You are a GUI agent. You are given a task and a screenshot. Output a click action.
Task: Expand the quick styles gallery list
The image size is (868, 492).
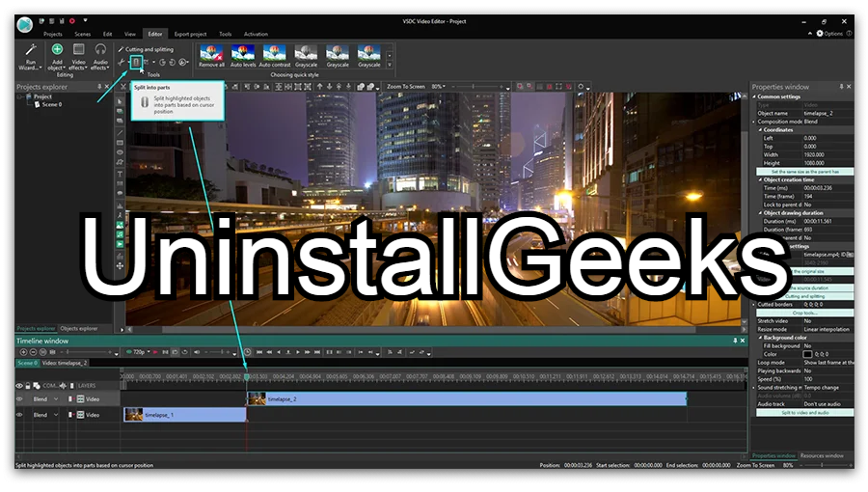(x=390, y=65)
